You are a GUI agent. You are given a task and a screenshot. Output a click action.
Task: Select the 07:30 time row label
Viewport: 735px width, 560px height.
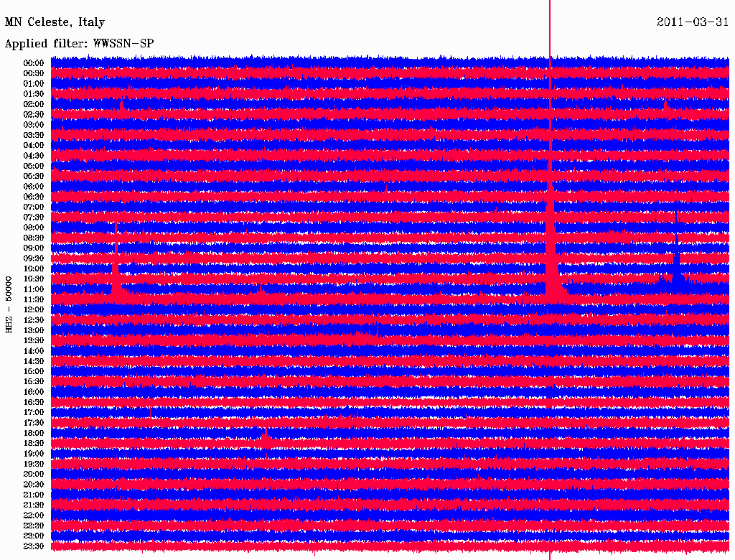pos(34,217)
